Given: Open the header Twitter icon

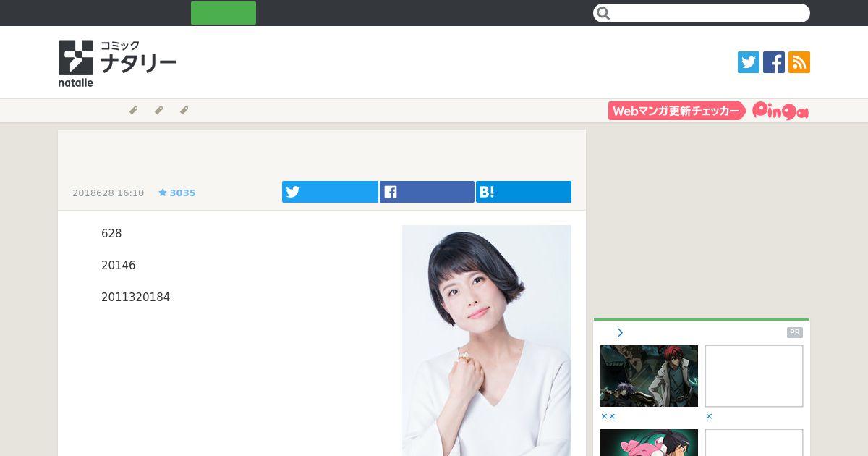Looking at the screenshot, I should tap(749, 62).
